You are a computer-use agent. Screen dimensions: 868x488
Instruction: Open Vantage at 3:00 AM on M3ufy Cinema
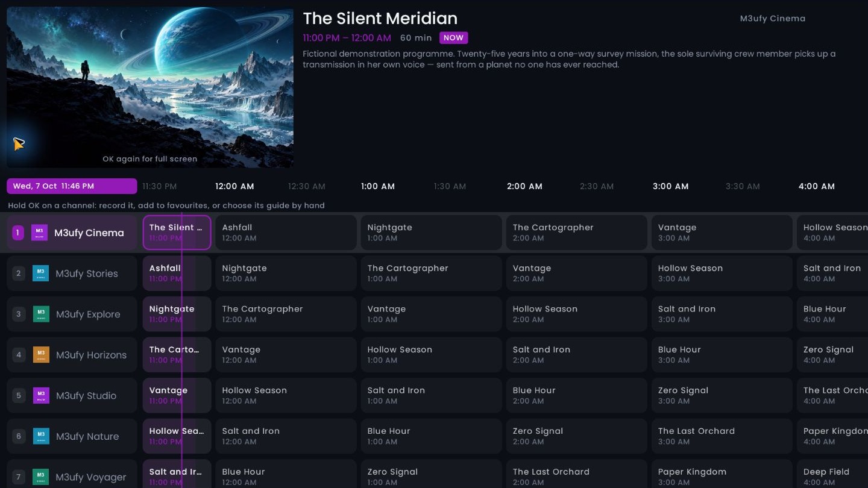click(722, 233)
